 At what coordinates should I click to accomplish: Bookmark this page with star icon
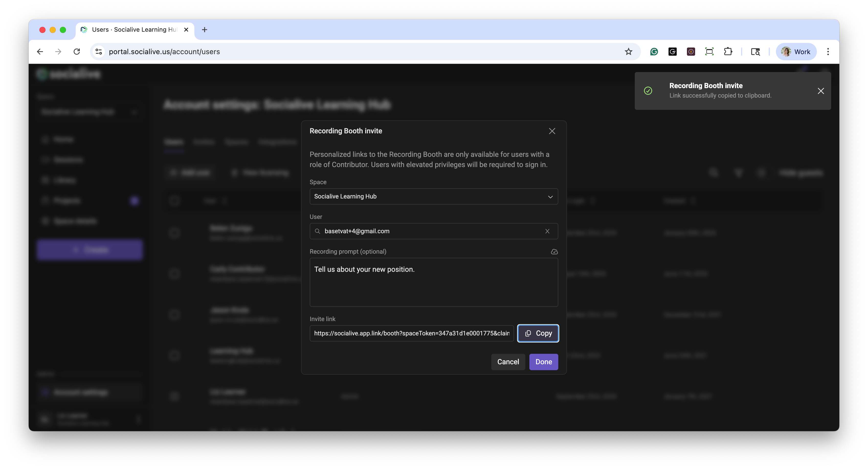(x=628, y=52)
